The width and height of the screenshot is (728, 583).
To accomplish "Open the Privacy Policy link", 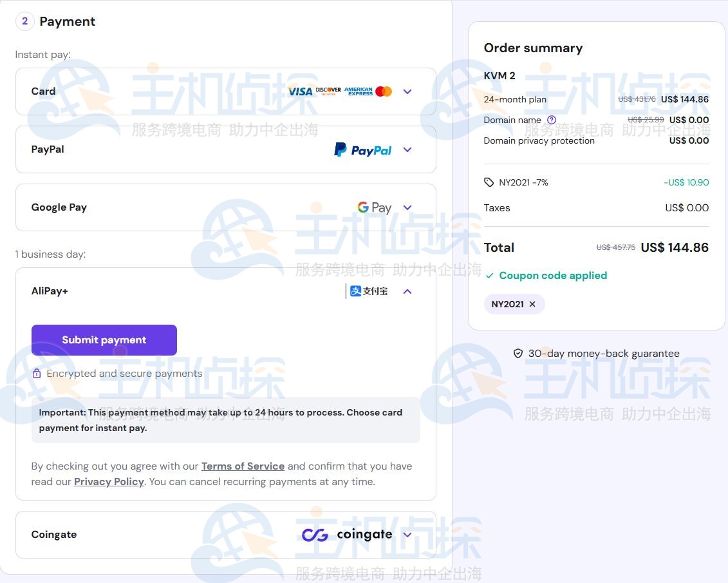I will point(109,481).
